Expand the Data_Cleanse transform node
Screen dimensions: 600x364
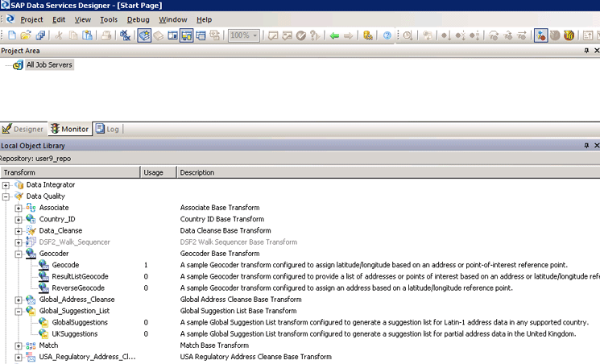tap(19, 231)
